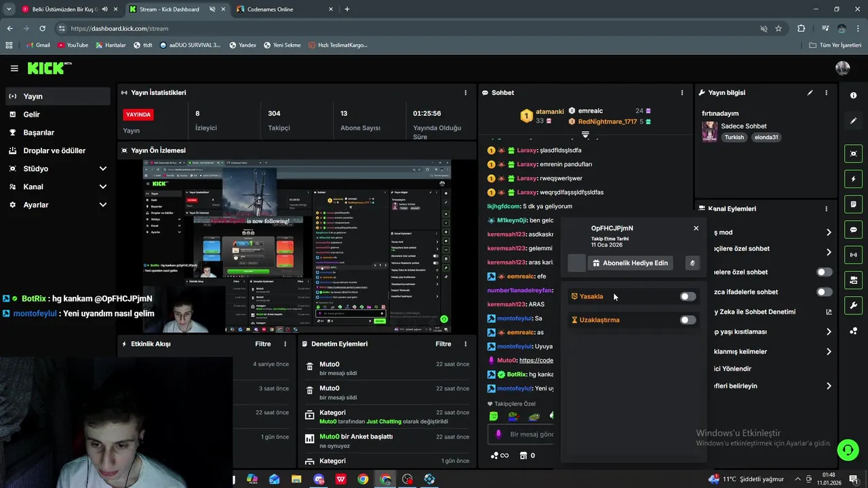Viewport: 868px width, 488px height.
Task: Open the green headset support bubble
Action: coord(847,449)
